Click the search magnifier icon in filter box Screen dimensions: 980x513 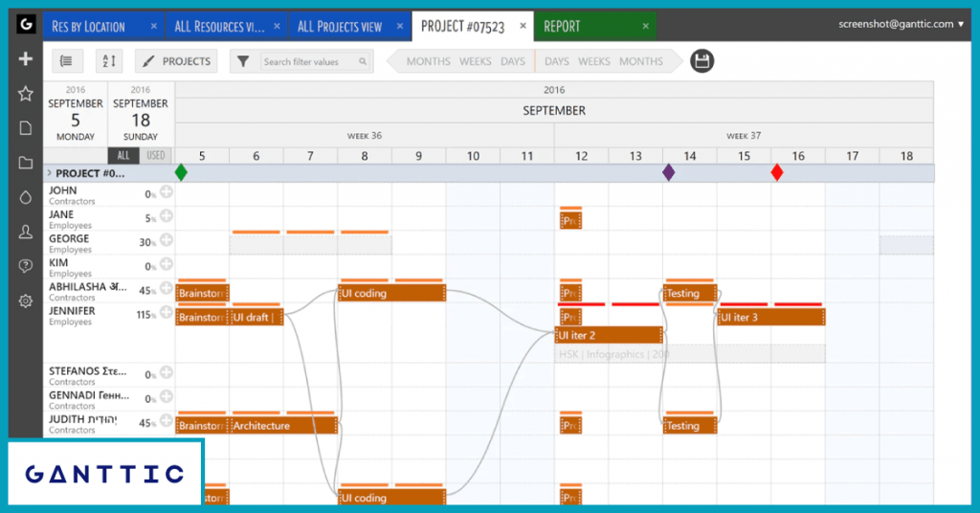[x=363, y=62]
